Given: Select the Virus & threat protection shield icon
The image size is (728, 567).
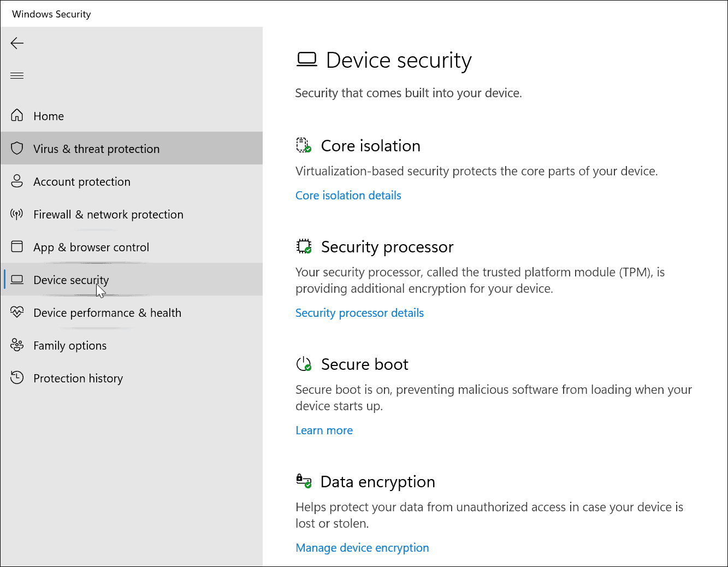Looking at the screenshot, I should [17, 148].
